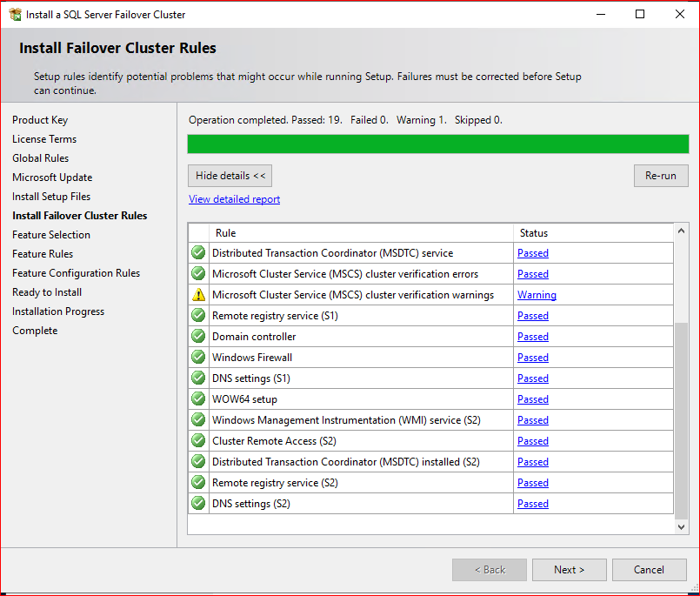Screen dimensions: 700x596
Task: Click green check icon for WOW64 setup
Action: (198, 398)
